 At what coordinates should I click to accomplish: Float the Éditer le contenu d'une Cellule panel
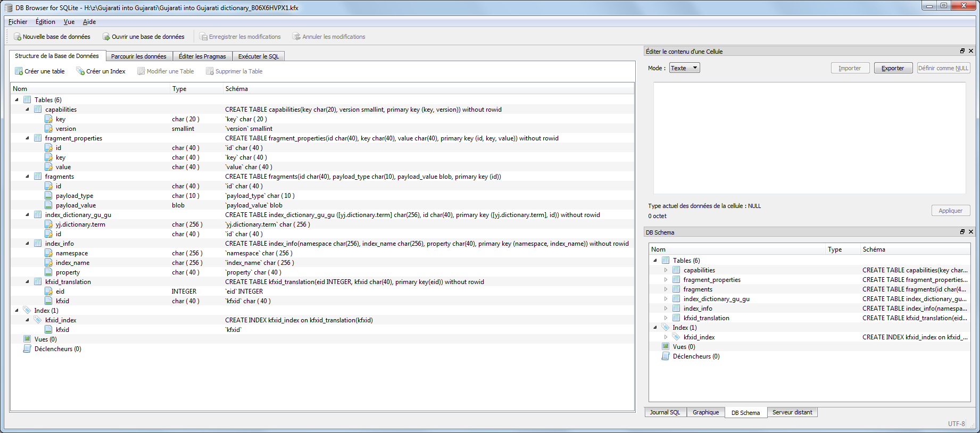point(962,51)
